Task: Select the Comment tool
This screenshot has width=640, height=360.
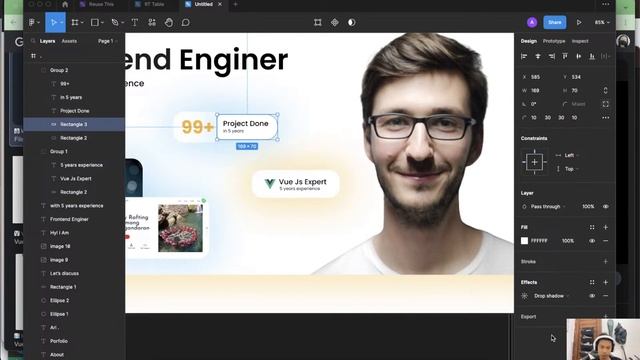Action: tap(186, 22)
